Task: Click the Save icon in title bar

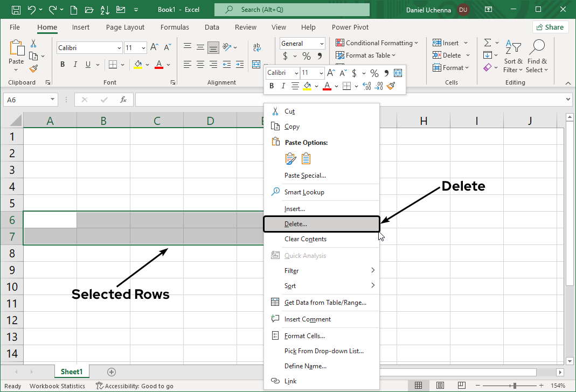Action: (x=16, y=10)
